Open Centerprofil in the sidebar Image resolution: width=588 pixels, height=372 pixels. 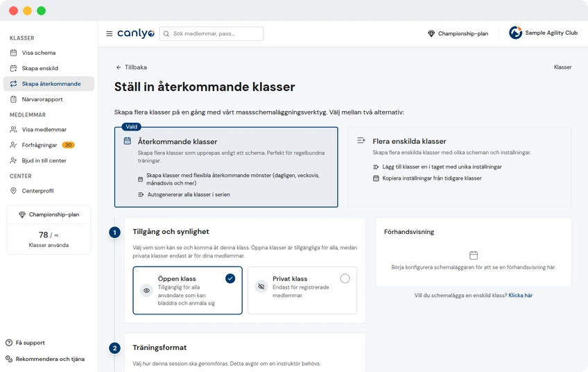click(x=49, y=191)
